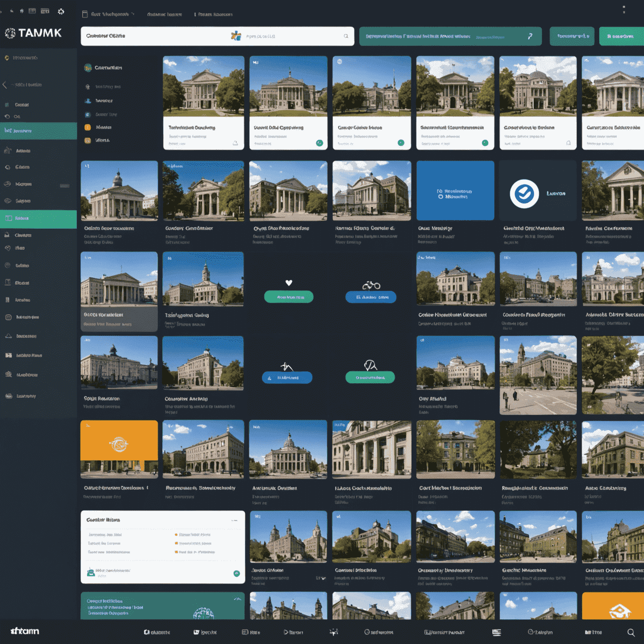Click the blue pill button under the hiker icon

287,378
